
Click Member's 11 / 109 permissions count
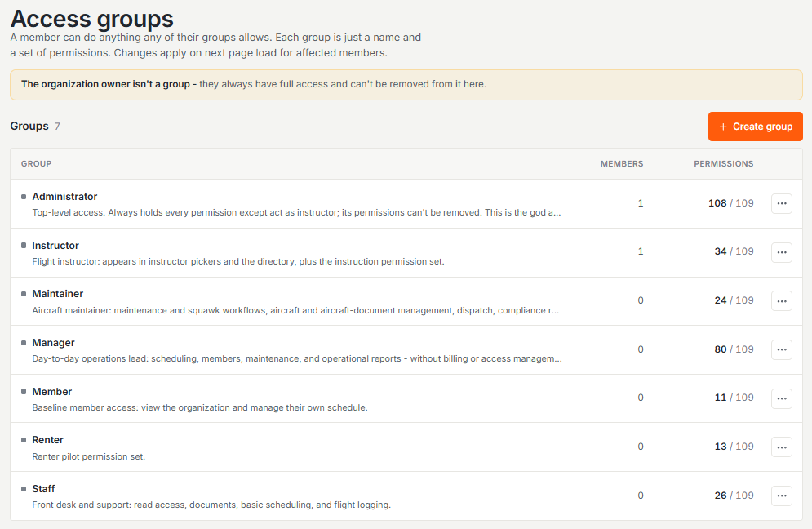pyautogui.click(x=734, y=398)
